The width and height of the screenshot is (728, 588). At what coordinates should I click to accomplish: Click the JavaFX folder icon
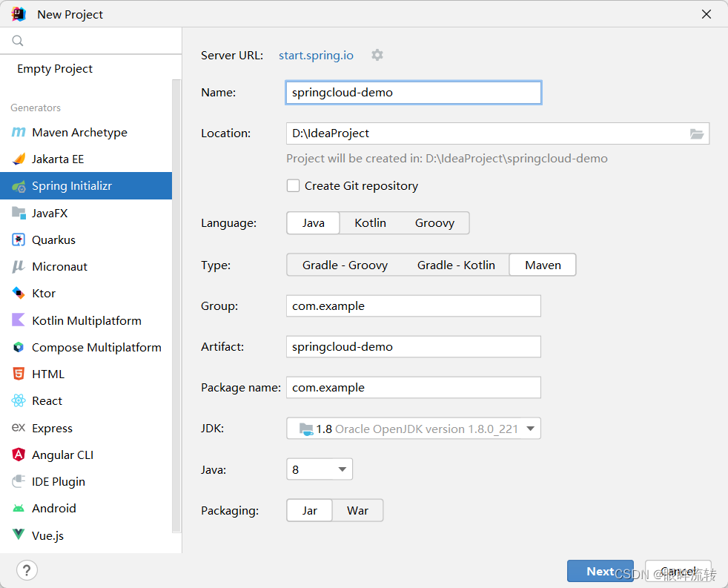point(18,213)
